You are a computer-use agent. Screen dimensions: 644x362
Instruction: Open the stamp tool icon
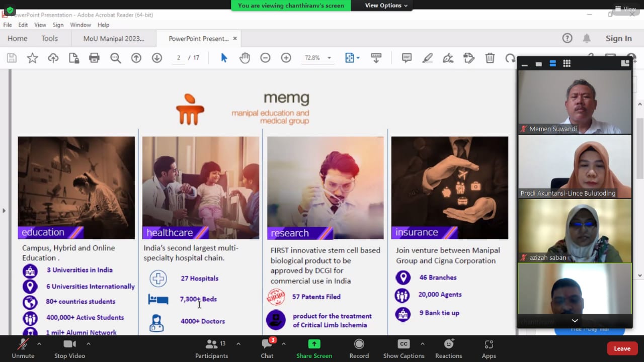(x=469, y=58)
